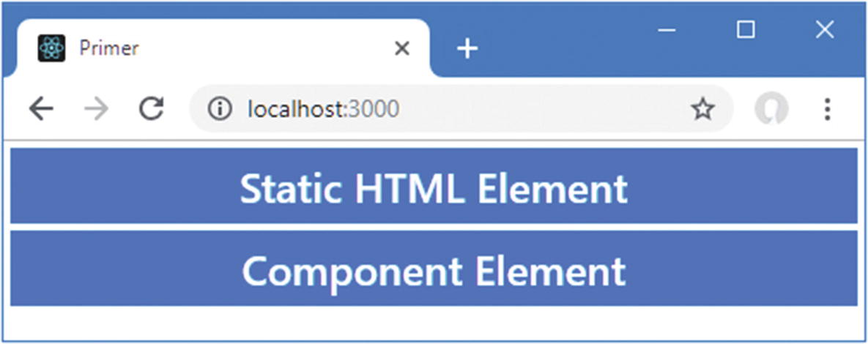Image resolution: width=868 pixels, height=344 pixels.
Task: Minimize the browser window
Action: 666,30
